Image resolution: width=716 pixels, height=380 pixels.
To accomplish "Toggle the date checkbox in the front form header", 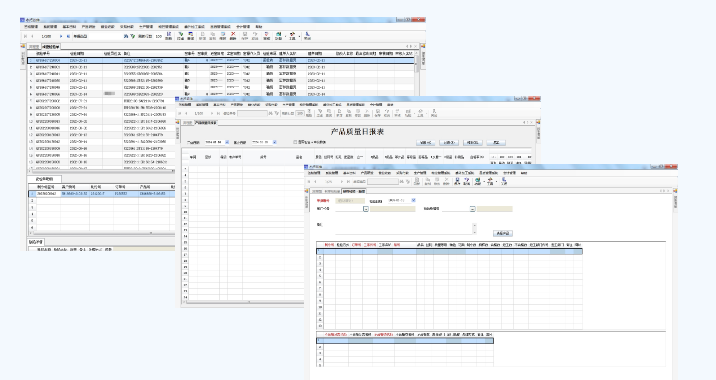I will [413, 200].
